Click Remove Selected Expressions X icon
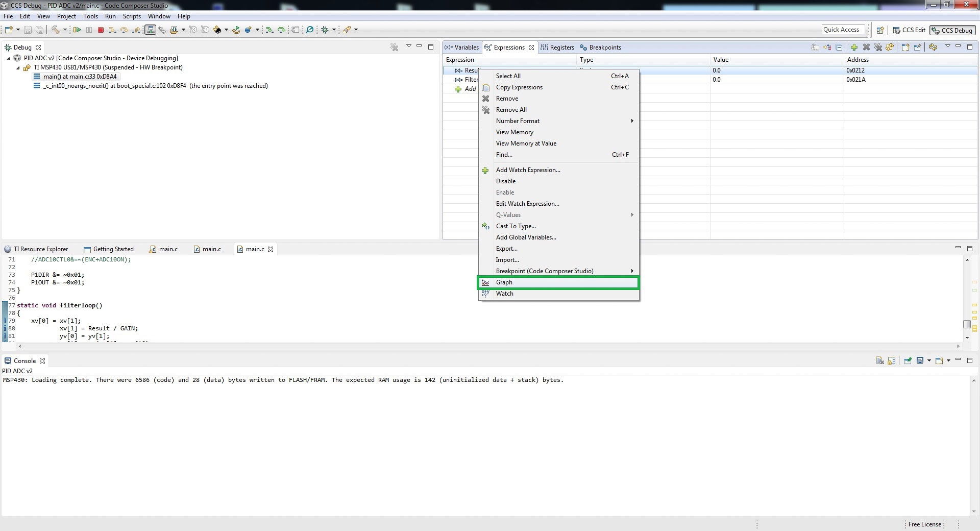 pos(866,47)
